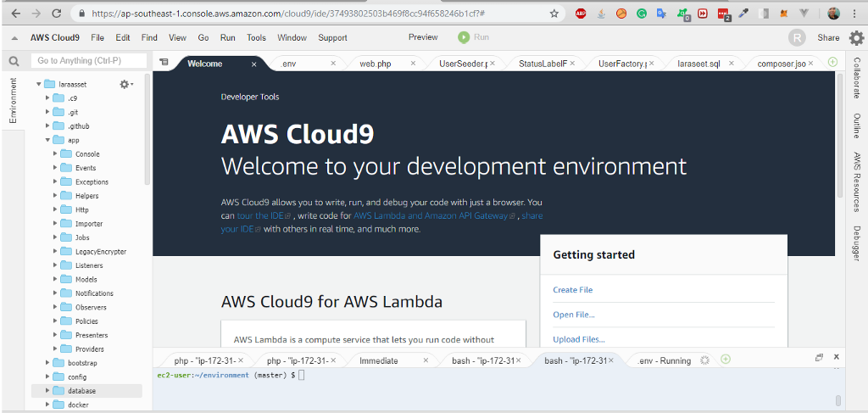
Task: Open Cloud9 preferences gear icon
Action: click(856, 37)
